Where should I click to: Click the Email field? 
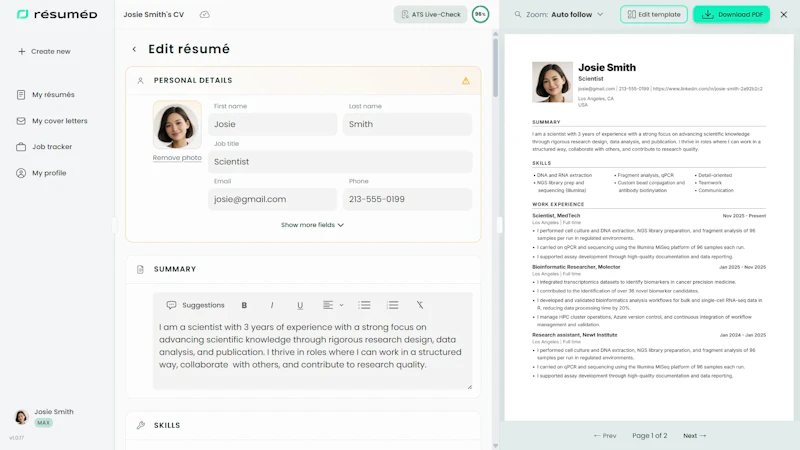(272, 199)
